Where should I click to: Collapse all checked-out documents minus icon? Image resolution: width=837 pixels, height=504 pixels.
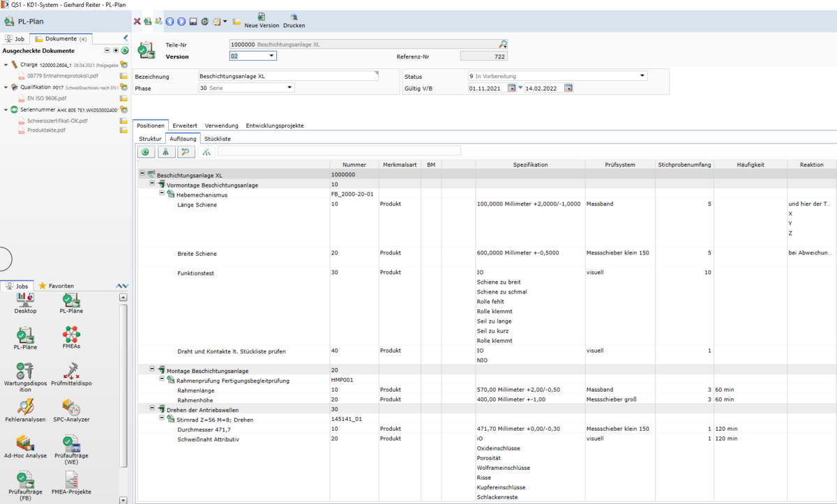pyautogui.click(x=107, y=50)
